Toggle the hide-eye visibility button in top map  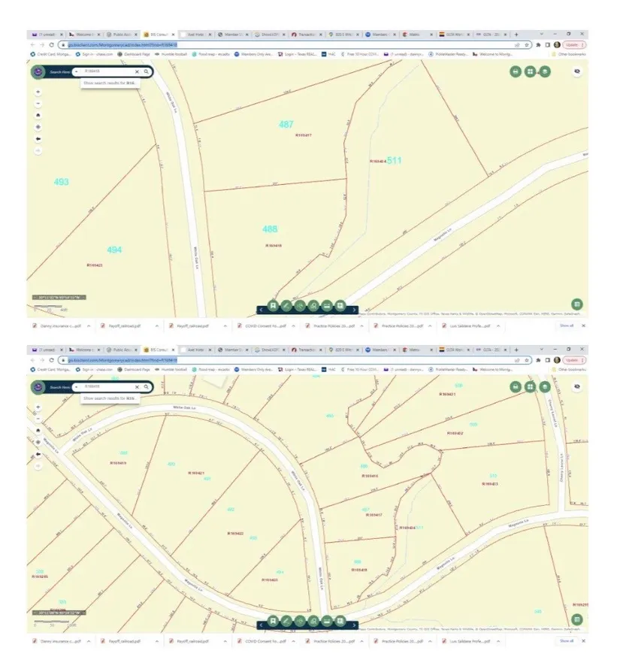[x=577, y=71]
